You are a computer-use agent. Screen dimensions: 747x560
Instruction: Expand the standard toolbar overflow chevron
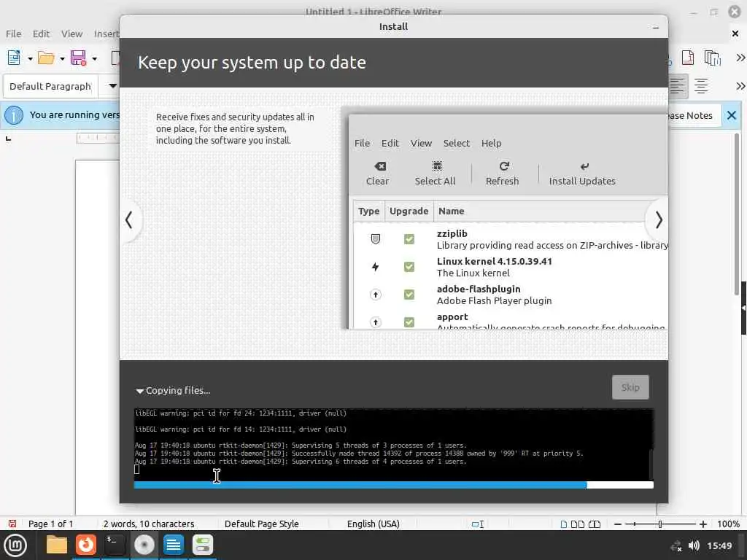pyautogui.click(x=740, y=58)
